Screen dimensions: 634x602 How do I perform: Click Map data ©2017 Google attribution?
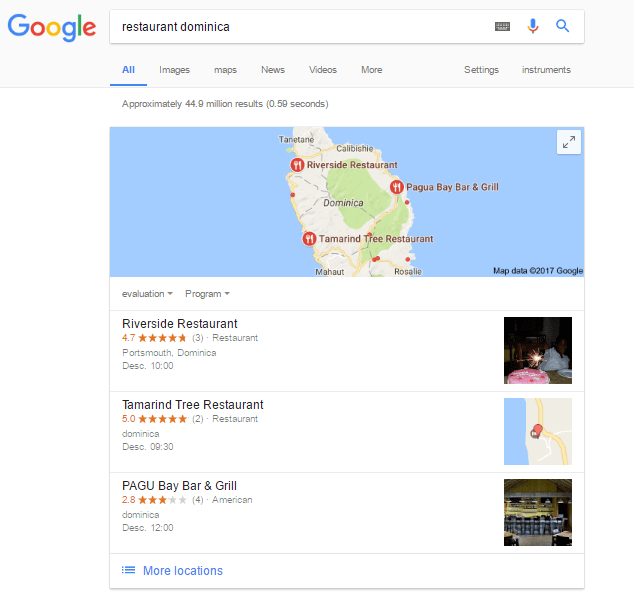538,270
